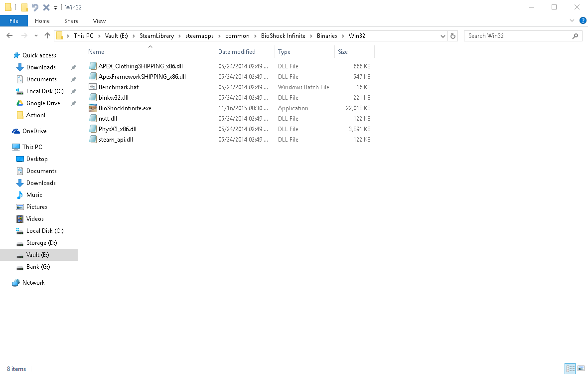Open Desktop under This PC
588x374 pixels.
pos(37,159)
